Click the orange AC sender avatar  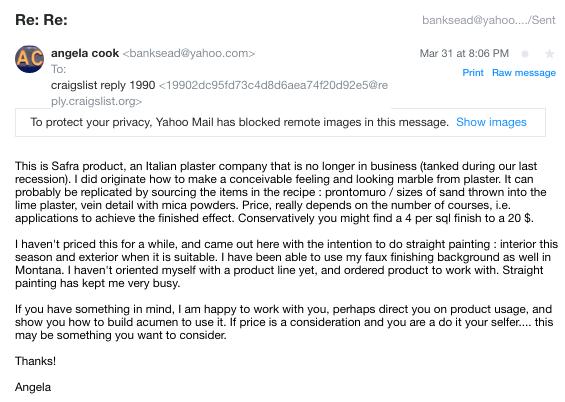click(x=29, y=59)
